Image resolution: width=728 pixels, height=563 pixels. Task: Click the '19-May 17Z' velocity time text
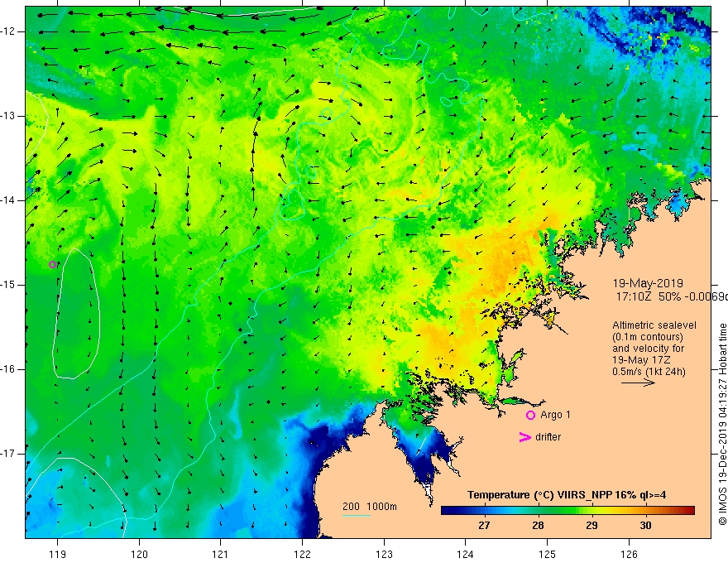(x=641, y=360)
